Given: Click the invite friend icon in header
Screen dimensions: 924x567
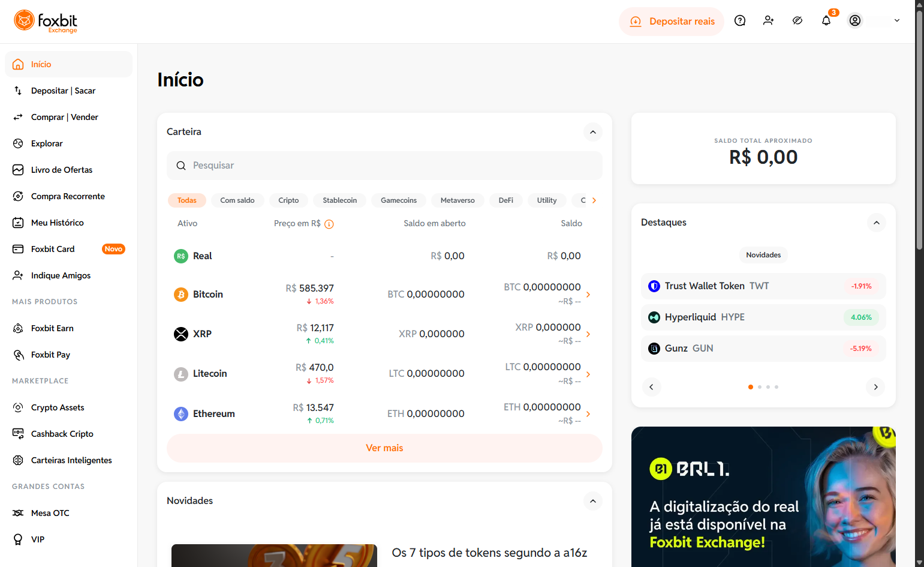Looking at the screenshot, I should click(769, 21).
